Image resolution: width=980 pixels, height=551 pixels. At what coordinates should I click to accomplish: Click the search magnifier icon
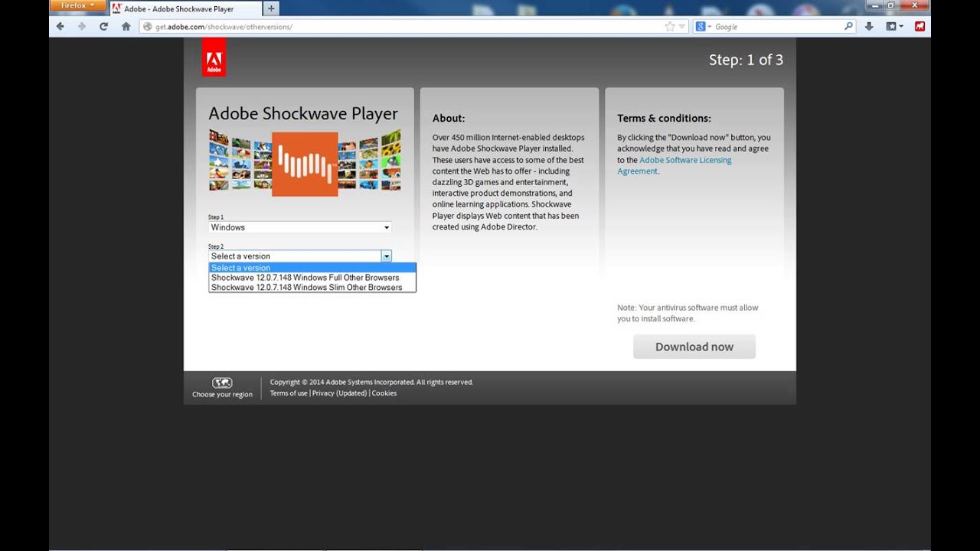pyautogui.click(x=848, y=27)
